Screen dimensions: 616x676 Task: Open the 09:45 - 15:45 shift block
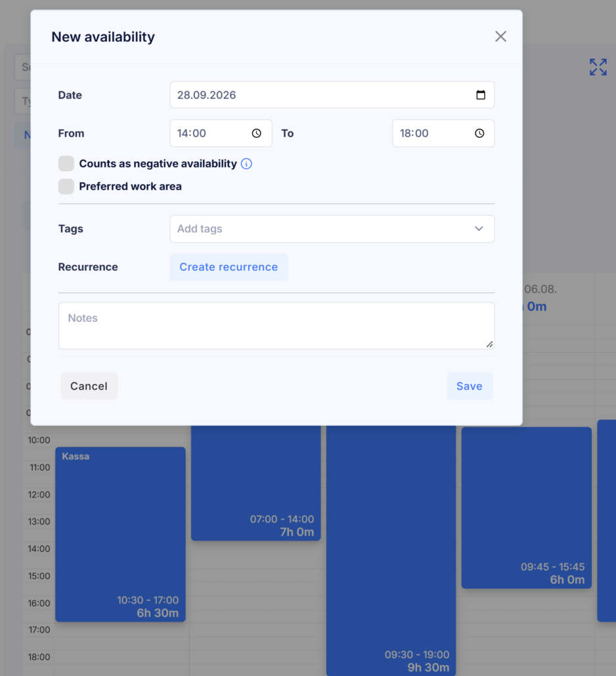pos(526,507)
